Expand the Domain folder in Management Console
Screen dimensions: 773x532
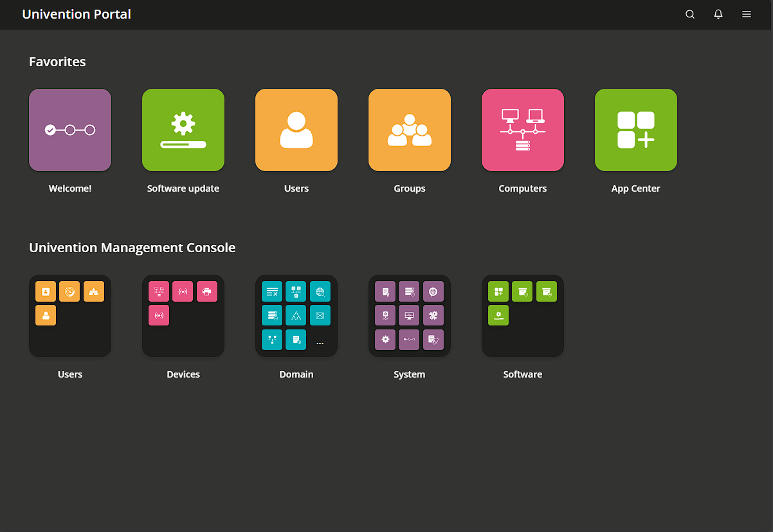click(296, 316)
